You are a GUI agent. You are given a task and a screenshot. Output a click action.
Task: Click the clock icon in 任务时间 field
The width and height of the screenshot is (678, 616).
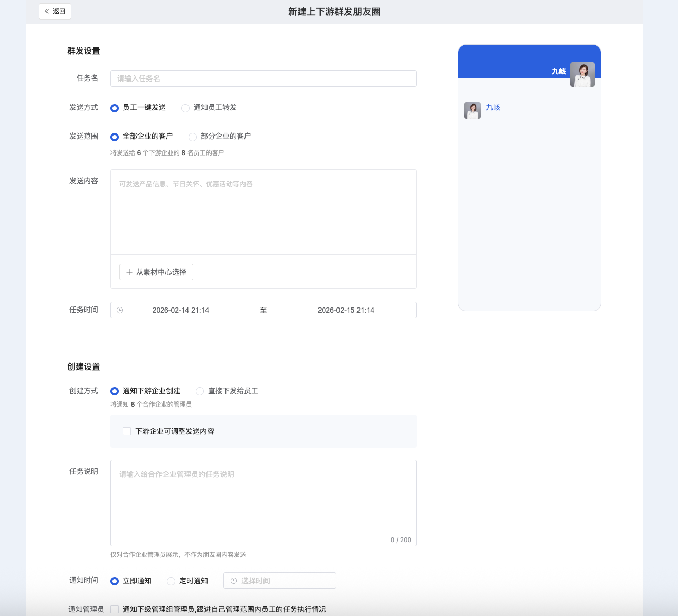pos(120,310)
